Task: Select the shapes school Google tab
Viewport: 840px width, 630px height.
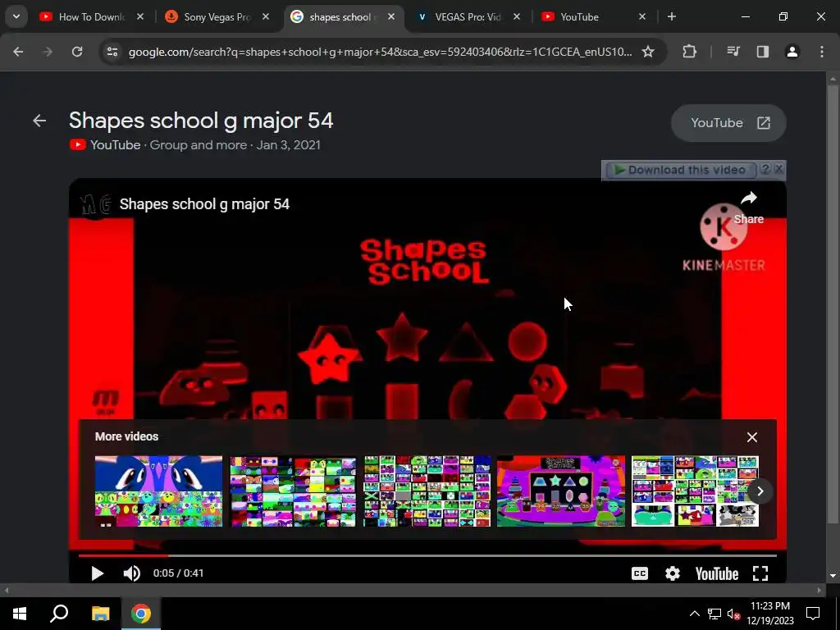Action: [x=343, y=17]
